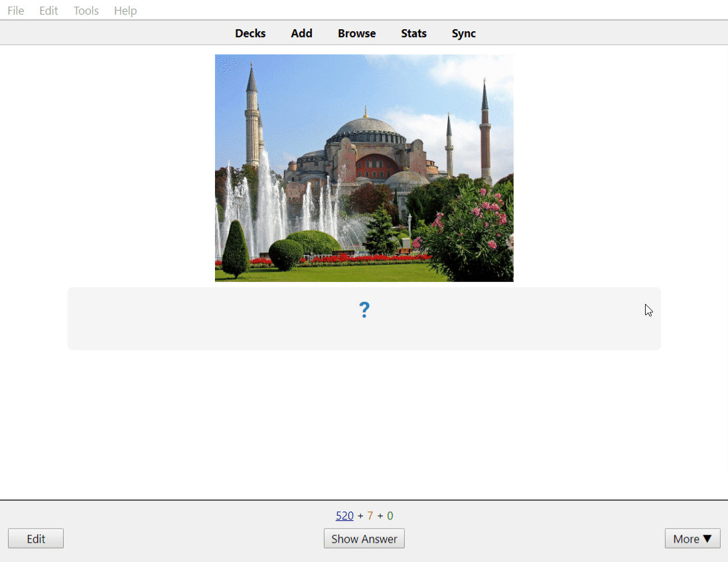The width and height of the screenshot is (728, 562).
Task: Click the blue question mark
Action: (364, 310)
